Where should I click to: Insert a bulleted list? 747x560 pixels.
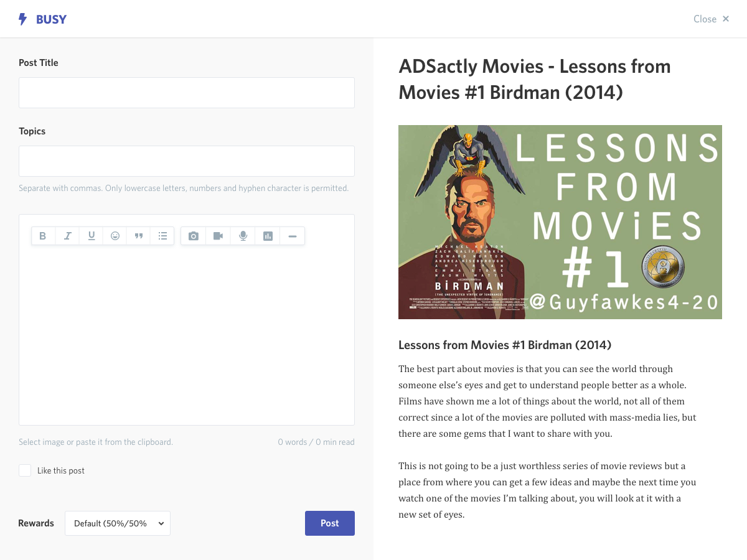(162, 236)
